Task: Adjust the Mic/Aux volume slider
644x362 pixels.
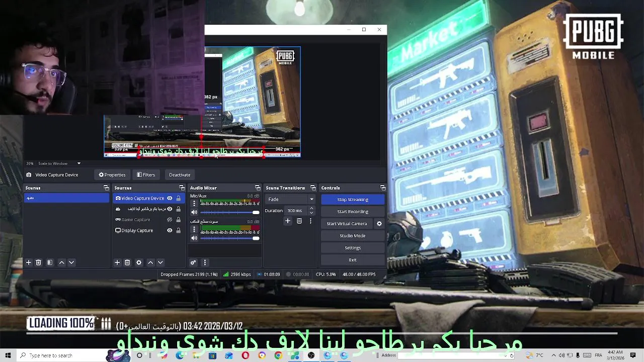Action: [x=230, y=212]
